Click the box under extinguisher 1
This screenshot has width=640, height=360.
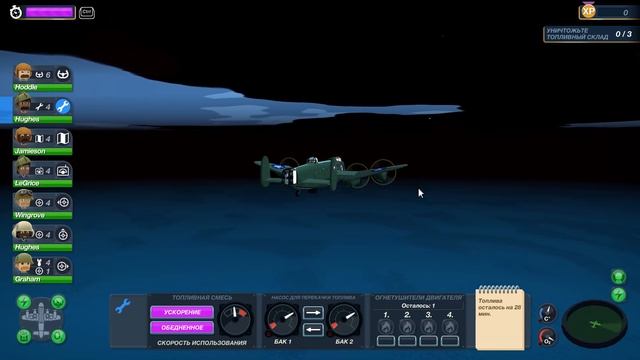point(386,340)
